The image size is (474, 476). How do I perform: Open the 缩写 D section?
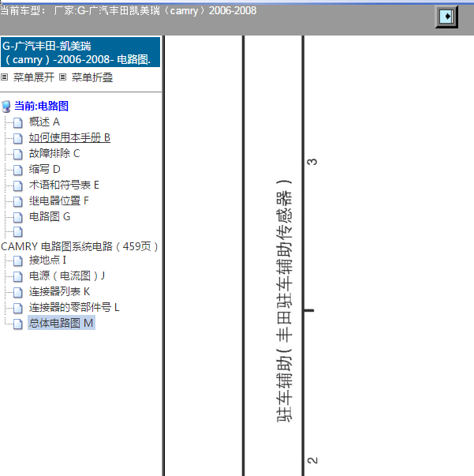[x=45, y=169]
